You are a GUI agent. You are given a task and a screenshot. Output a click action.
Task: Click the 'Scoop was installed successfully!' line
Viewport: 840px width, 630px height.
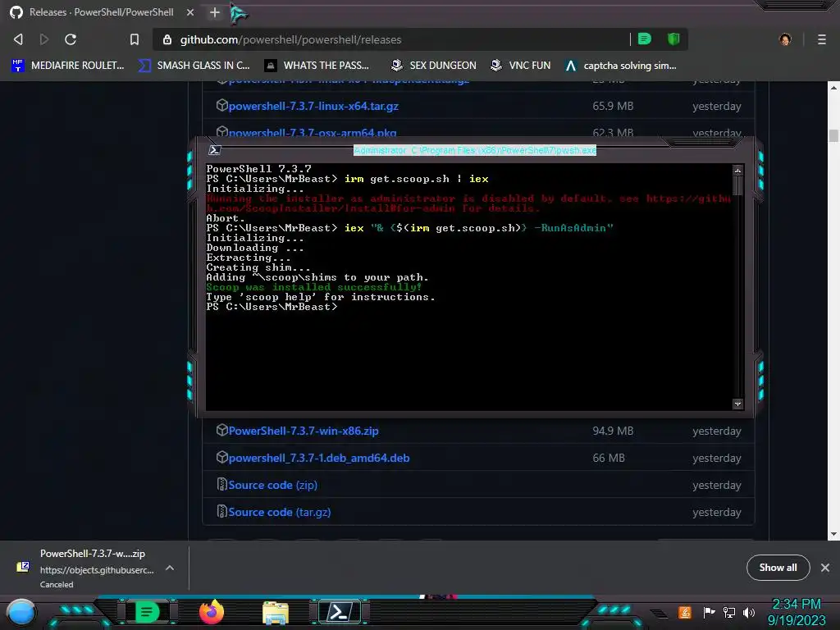pyautogui.click(x=314, y=287)
